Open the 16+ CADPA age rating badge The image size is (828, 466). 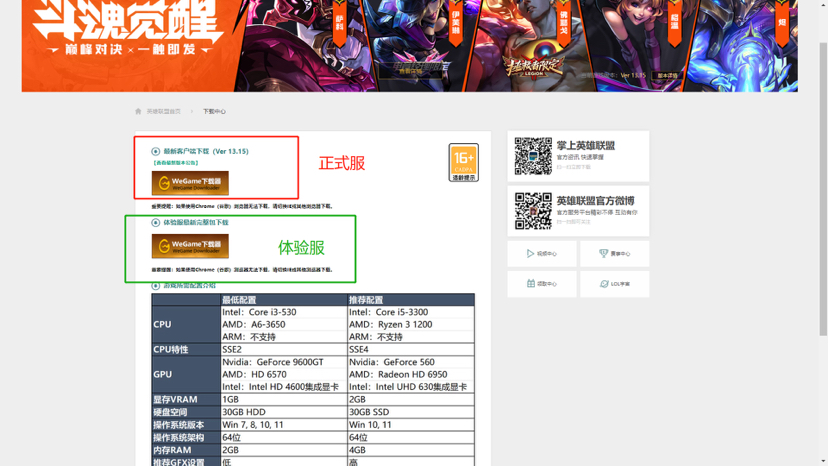(463, 163)
